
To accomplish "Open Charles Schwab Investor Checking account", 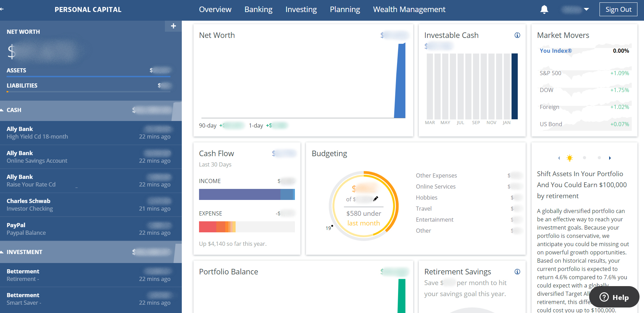I will 91,205.
